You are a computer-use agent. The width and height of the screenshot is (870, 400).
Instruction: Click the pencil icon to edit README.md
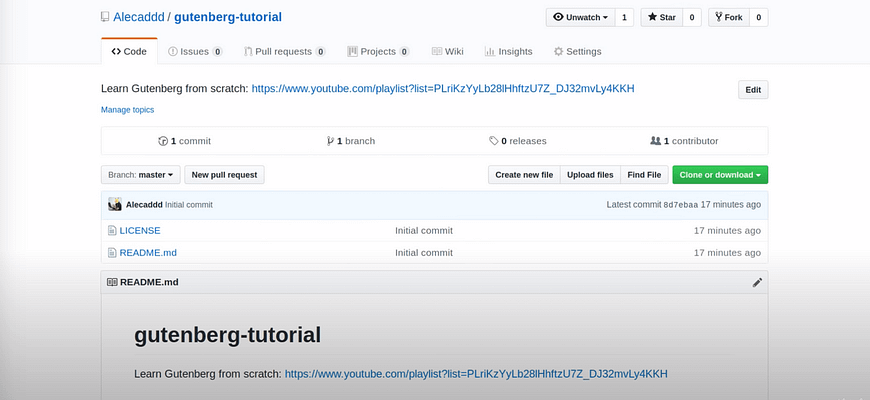[757, 282]
